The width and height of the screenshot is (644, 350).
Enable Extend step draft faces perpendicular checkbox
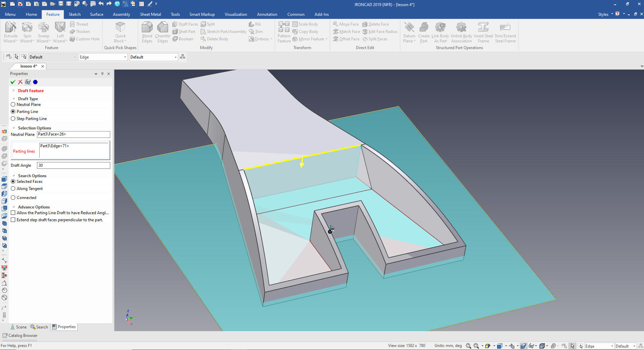click(x=13, y=220)
